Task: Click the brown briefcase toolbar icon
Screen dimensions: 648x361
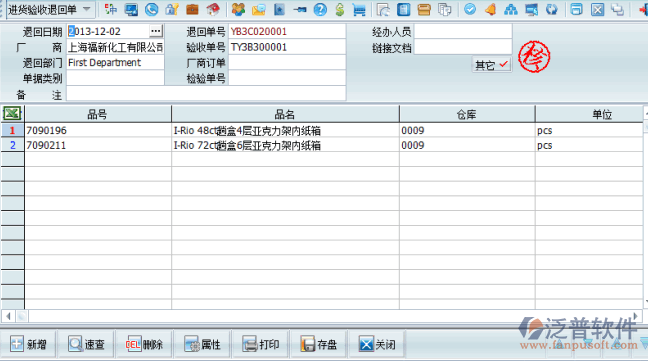Action: click(x=192, y=9)
